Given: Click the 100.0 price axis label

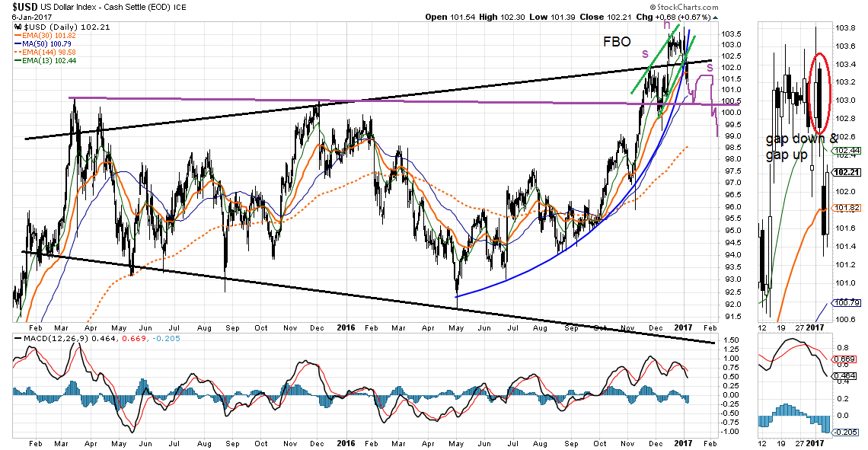Looking at the screenshot, I should tap(731, 113).
